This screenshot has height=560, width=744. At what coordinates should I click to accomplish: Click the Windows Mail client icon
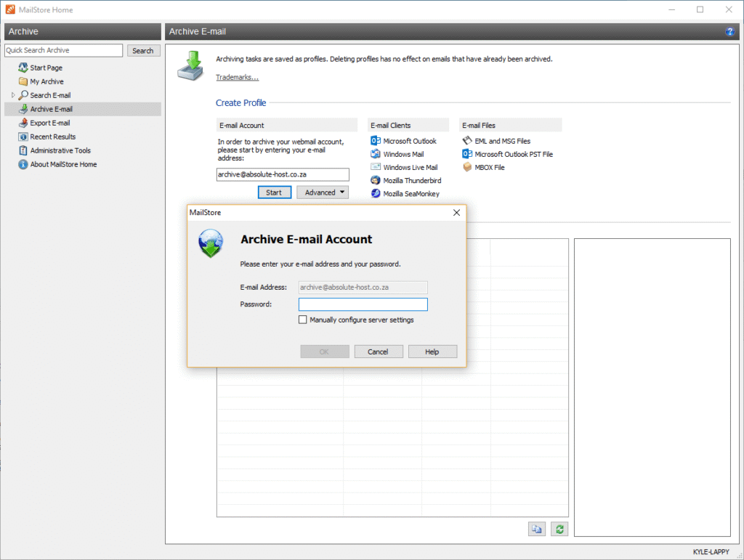(376, 154)
